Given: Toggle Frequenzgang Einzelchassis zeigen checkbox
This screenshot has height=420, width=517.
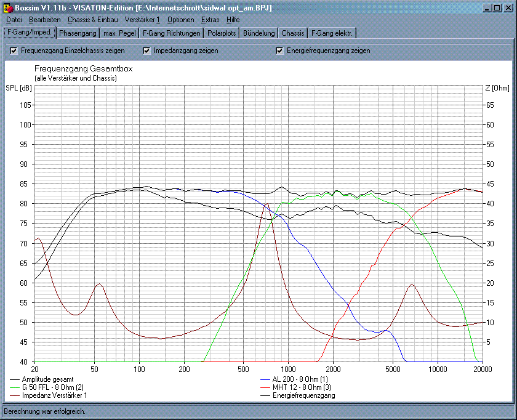Looking at the screenshot, I should pyautogui.click(x=14, y=50).
